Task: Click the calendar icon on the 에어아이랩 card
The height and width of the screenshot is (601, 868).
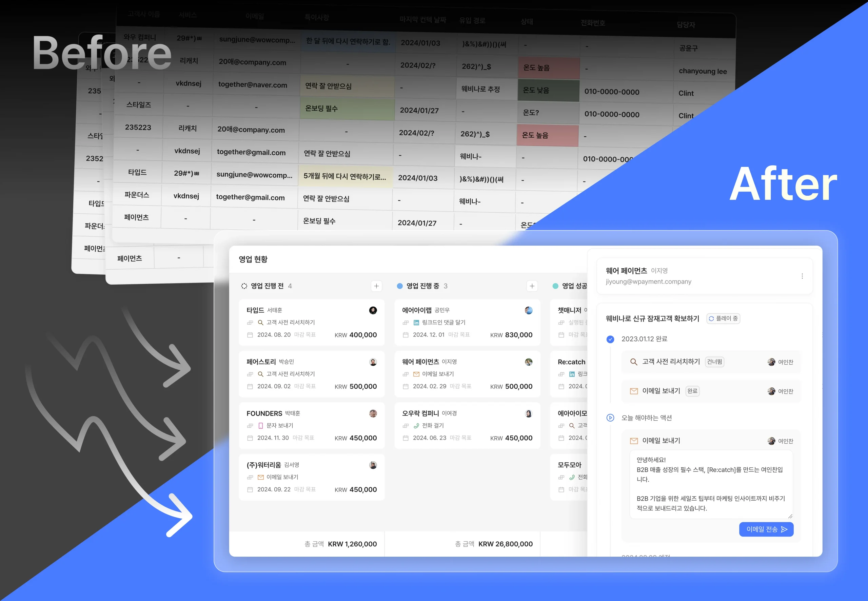Action: coord(406,335)
